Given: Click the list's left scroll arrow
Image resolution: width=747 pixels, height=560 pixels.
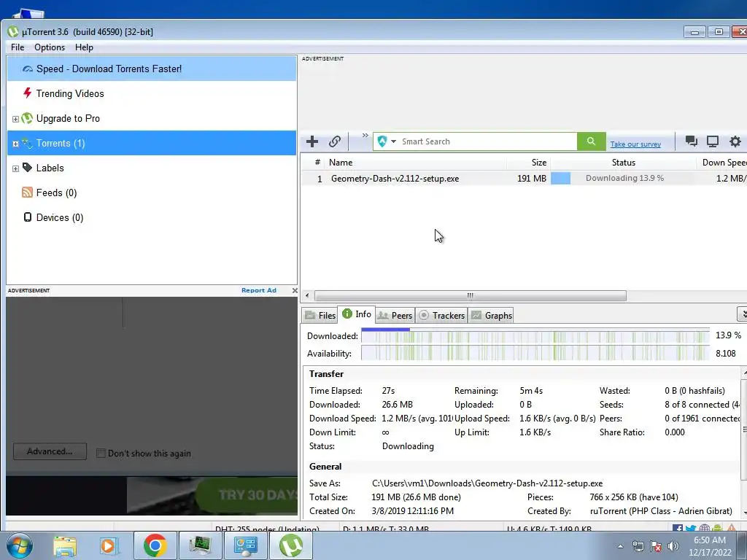Looking at the screenshot, I should pos(307,296).
